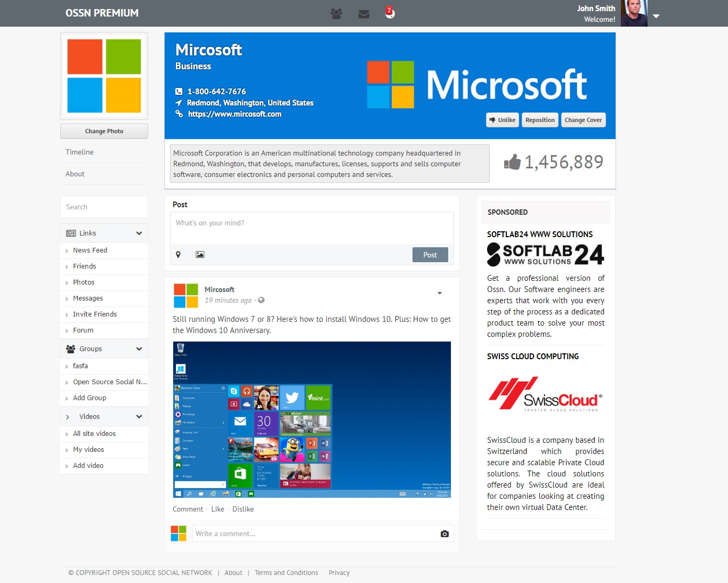The height and width of the screenshot is (583, 728).
Task: Open the Open Source Social N... group
Action: 110,382
